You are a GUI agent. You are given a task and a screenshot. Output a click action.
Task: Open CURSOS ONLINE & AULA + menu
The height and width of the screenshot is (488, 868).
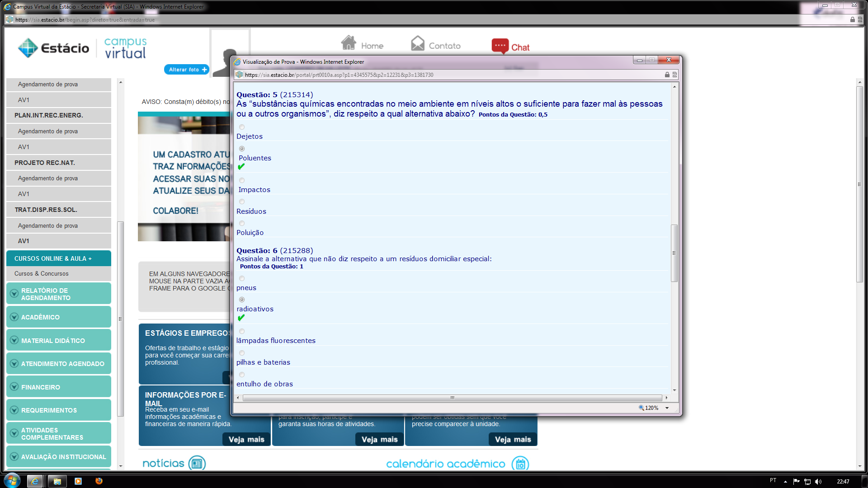(x=59, y=258)
